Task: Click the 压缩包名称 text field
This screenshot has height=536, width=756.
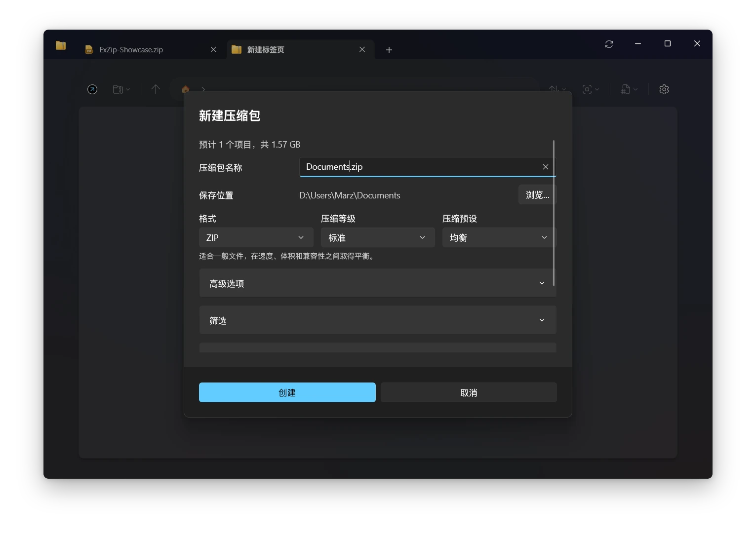Action: coord(428,167)
